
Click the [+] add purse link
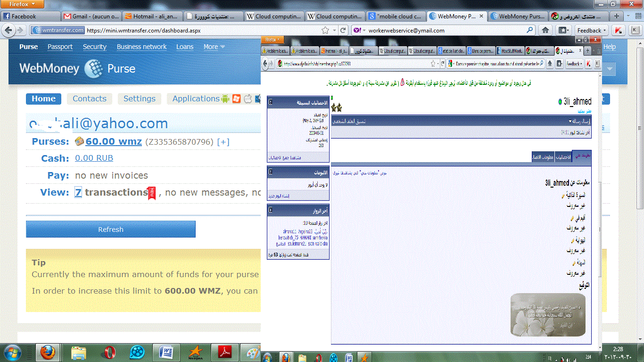tap(223, 142)
